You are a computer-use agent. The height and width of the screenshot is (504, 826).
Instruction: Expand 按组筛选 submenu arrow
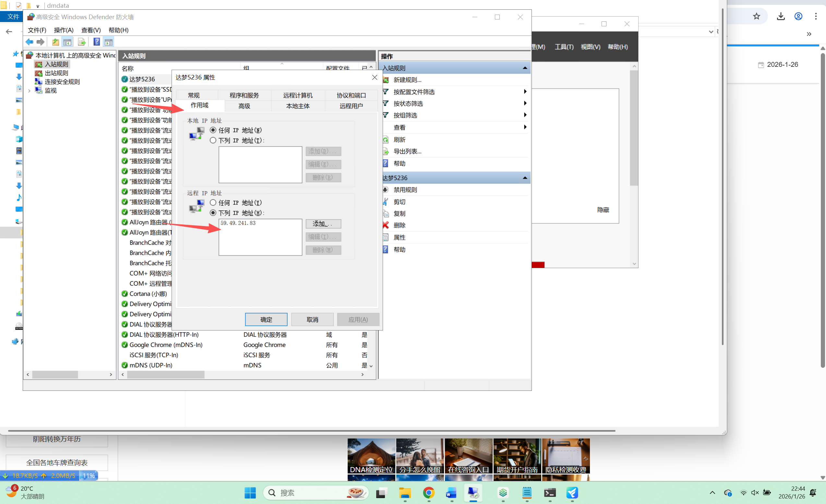click(x=525, y=115)
